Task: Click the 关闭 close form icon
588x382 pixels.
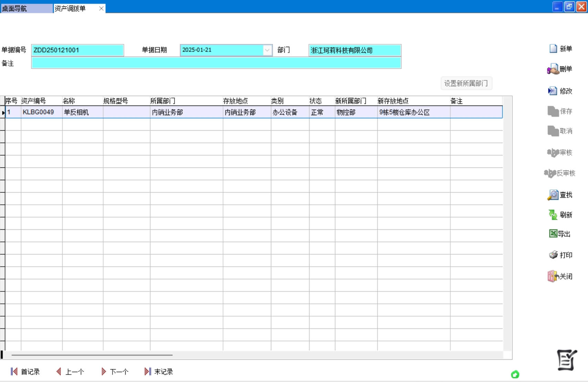Action: click(x=553, y=276)
